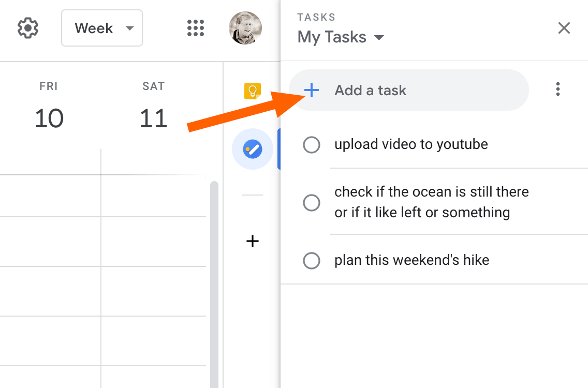Select Friday 10 in calendar header
The image size is (588, 388).
49,118
